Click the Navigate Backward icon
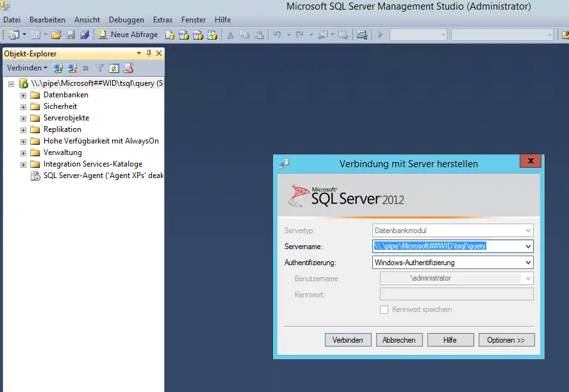The width and height of the screenshot is (569, 392). click(x=322, y=35)
